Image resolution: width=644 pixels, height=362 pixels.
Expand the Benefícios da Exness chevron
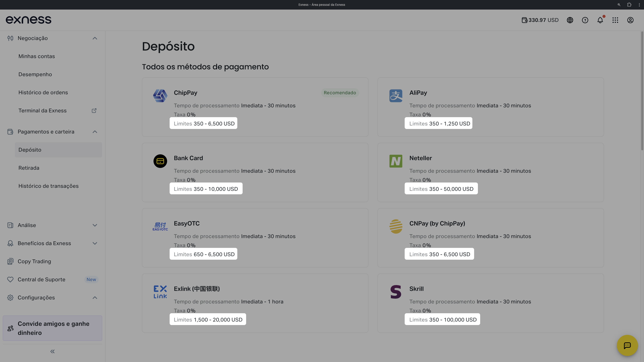pos(95,243)
